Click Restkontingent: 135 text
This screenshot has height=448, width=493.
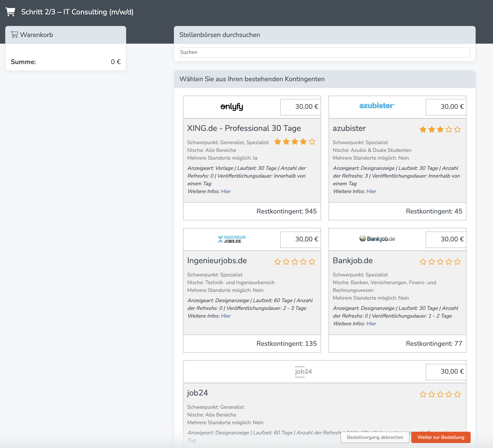(x=287, y=344)
